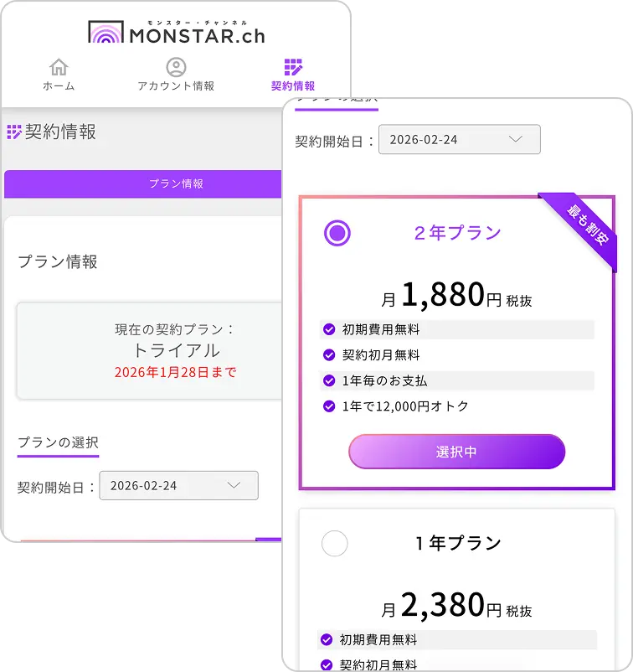
Task: Click the checkmark icon beside 1年毎のお支払
Action: pyautogui.click(x=329, y=380)
